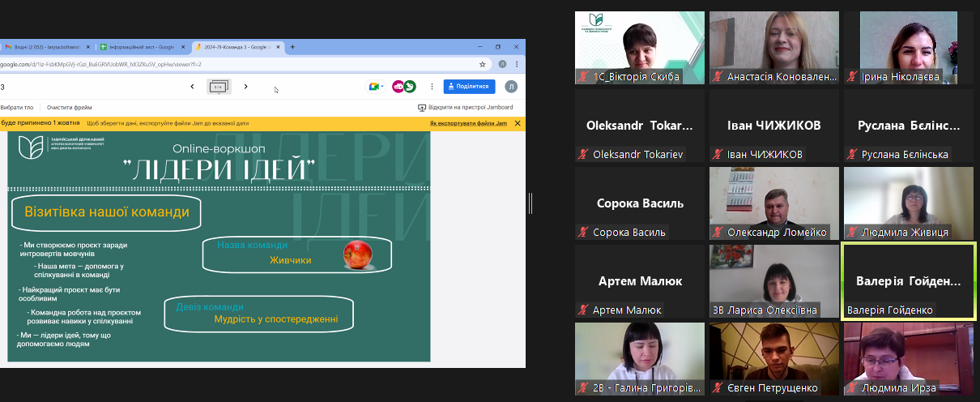Click 'Очистити фрейм' to clear frame
This screenshot has height=402, width=980.
pos(69,107)
